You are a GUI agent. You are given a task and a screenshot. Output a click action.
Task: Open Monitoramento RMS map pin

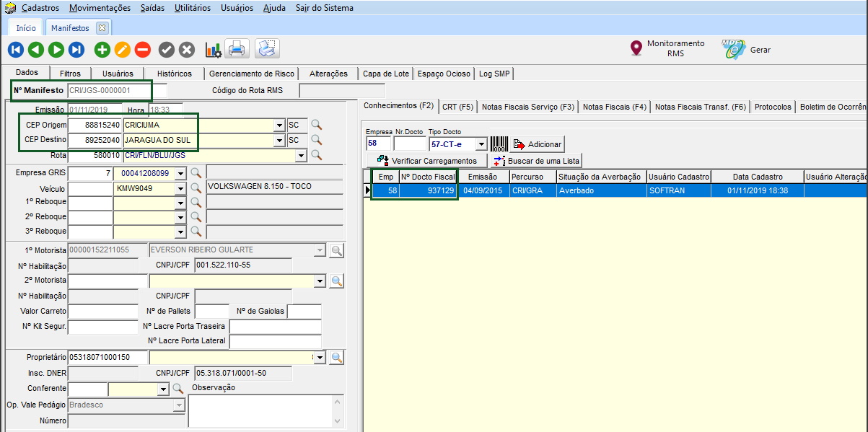636,48
